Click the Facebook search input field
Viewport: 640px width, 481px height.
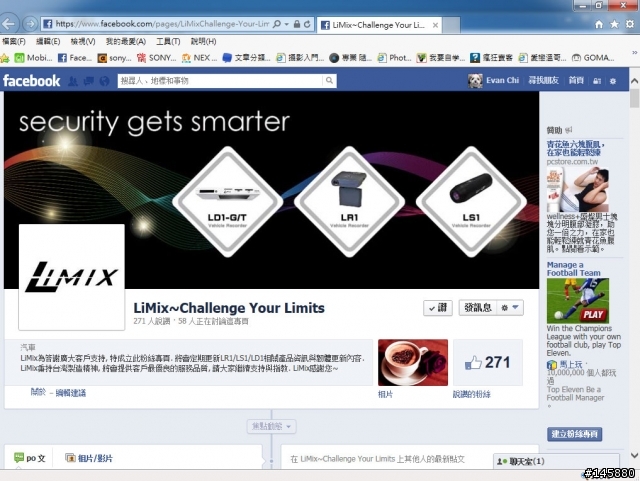(220, 81)
